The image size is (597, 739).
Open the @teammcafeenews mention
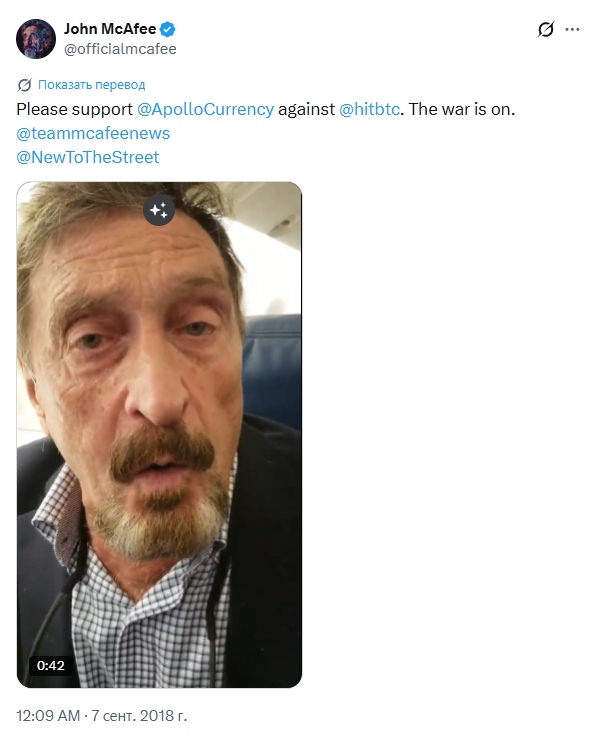(93, 133)
